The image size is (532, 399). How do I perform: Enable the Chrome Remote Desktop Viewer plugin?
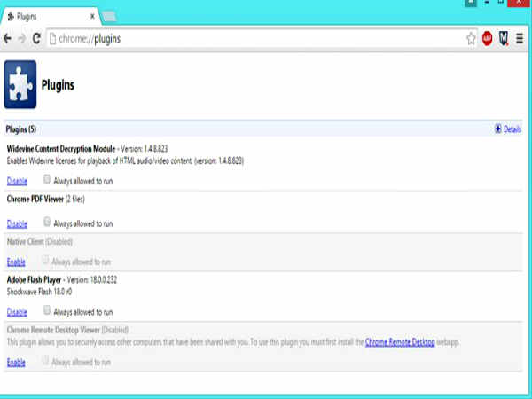pyautogui.click(x=16, y=363)
